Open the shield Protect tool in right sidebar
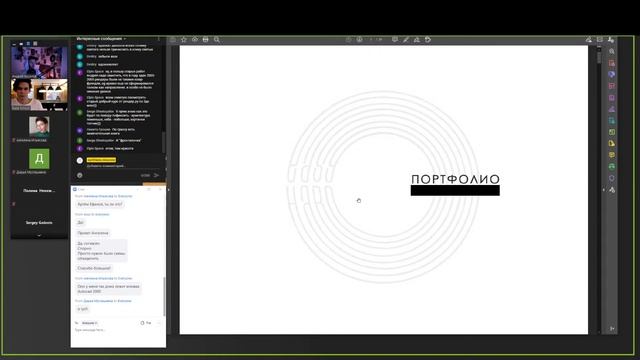The width and height of the screenshot is (640, 360). click(612, 178)
